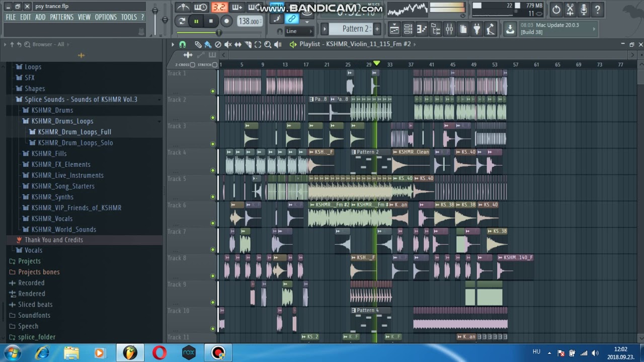Select the Mute tool in playlist toolbar

228,44
